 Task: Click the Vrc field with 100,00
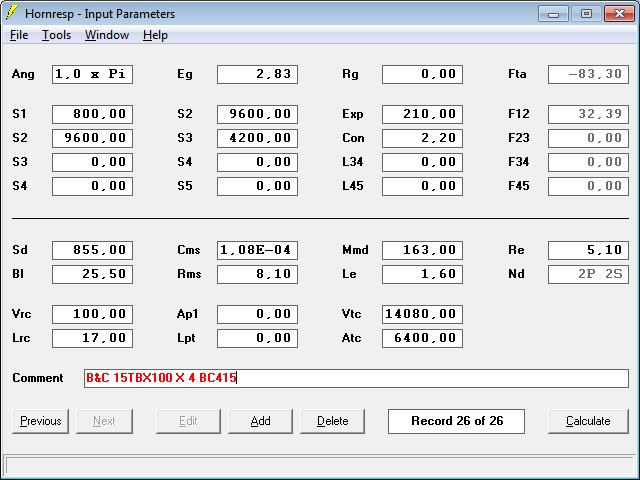[92, 314]
